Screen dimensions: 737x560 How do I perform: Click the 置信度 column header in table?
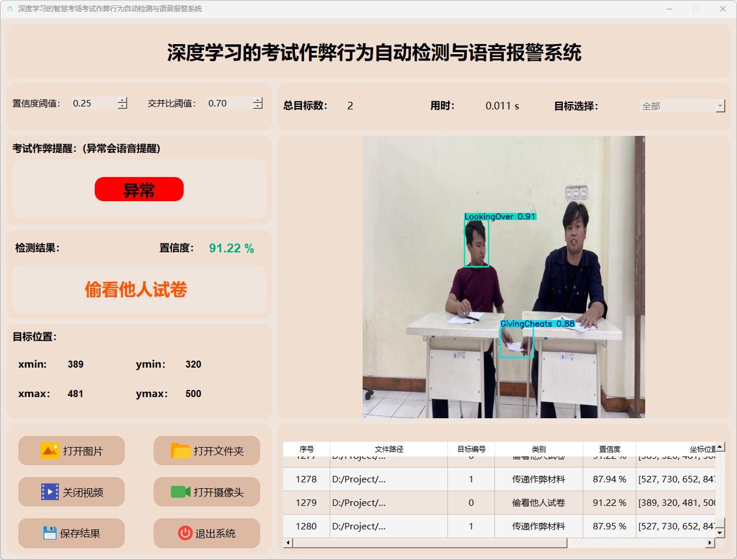click(609, 449)
